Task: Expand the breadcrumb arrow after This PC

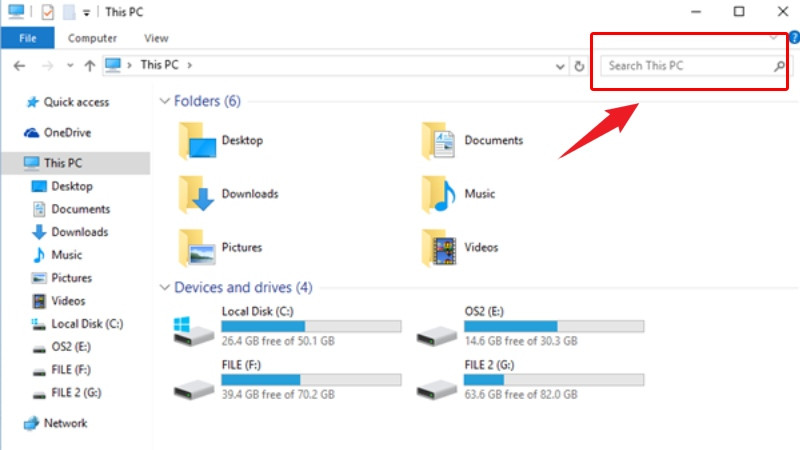Action: [189, 65]
